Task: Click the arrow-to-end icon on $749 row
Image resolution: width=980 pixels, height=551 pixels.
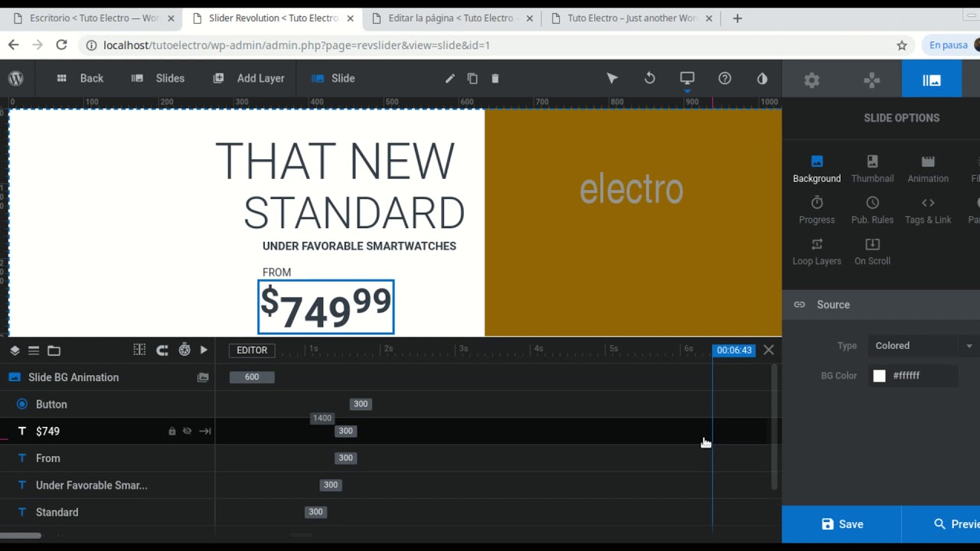Action: coord(205,432)
